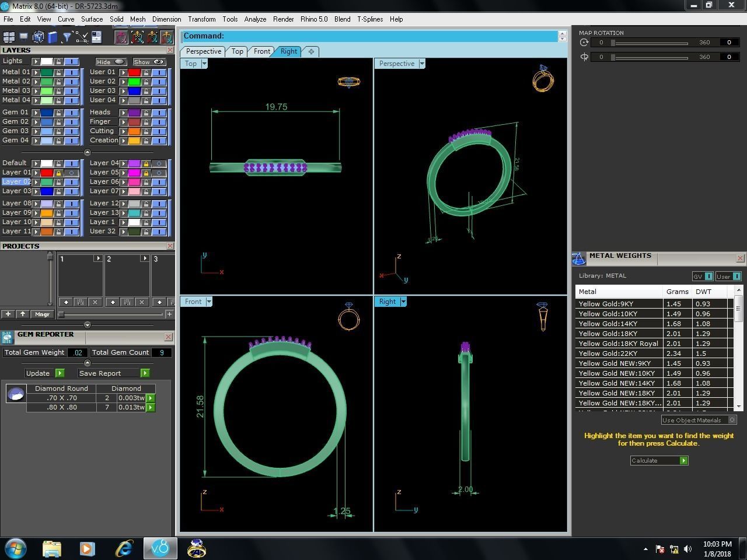Turn on Layer 05 visibility
The height and width of the screenshot is (560, 747).
pos(159,173)
